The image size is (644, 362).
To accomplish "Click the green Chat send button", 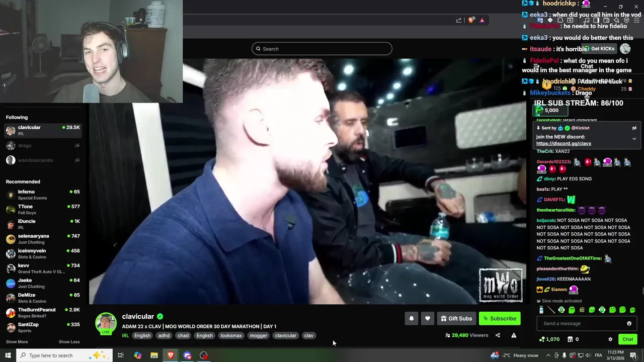I will (x=627, y=339).
